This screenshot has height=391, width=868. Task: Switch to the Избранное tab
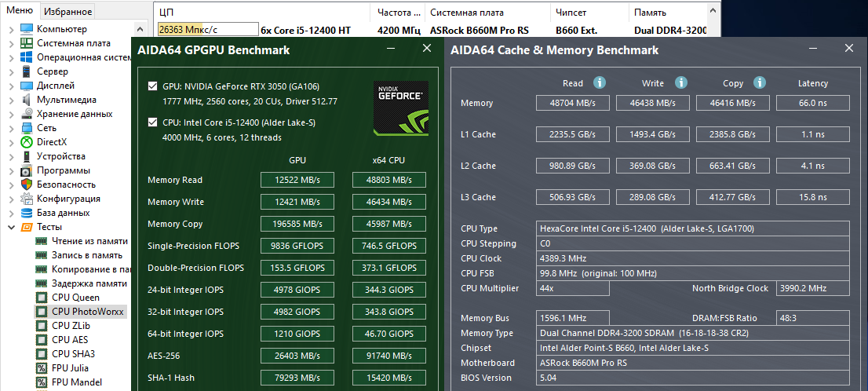click(x=67, y=11)
